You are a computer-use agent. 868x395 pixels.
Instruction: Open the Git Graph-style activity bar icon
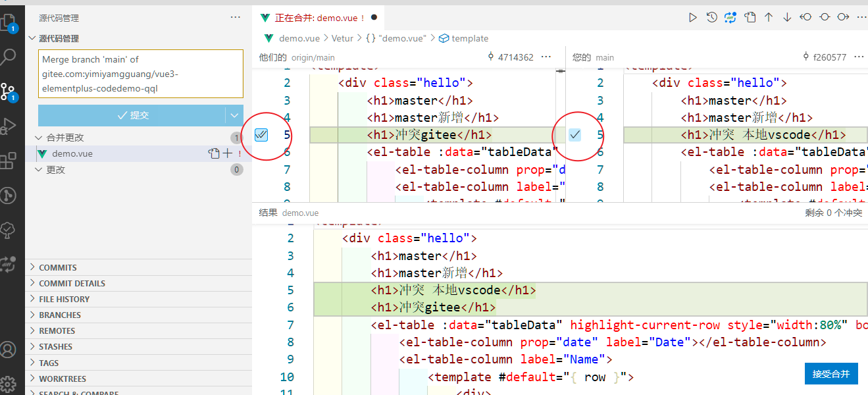(9, 195)
